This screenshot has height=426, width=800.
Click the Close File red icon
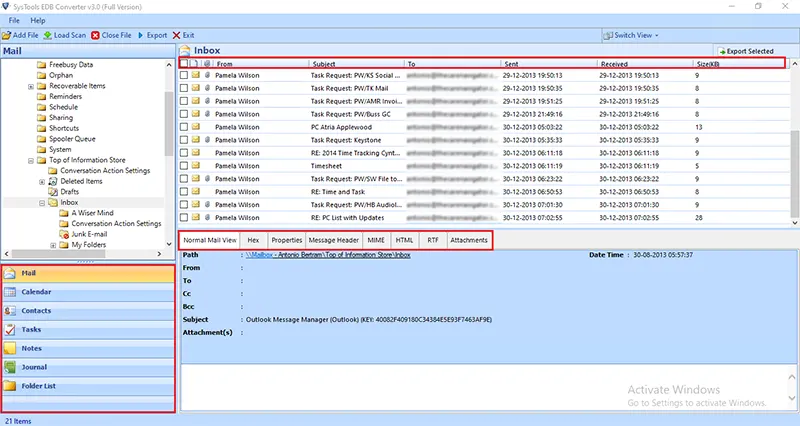[95, 35]
